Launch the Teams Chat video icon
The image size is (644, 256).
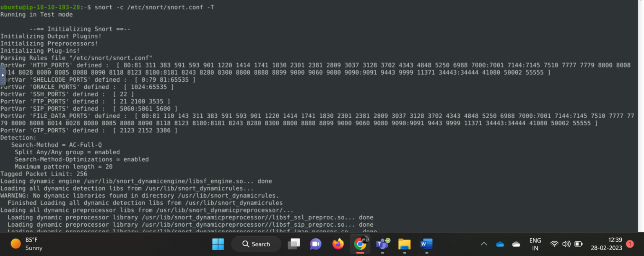[315, 244]
